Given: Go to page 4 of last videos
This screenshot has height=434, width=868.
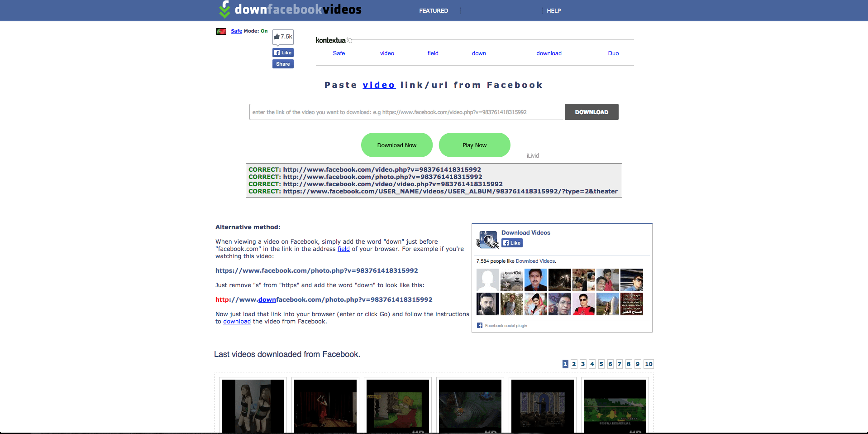Looking at the screenshot, I should pos(592,364).
